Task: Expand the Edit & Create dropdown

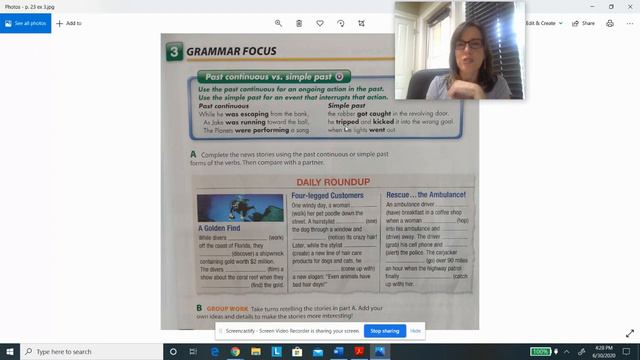Action: click(544, 23)
